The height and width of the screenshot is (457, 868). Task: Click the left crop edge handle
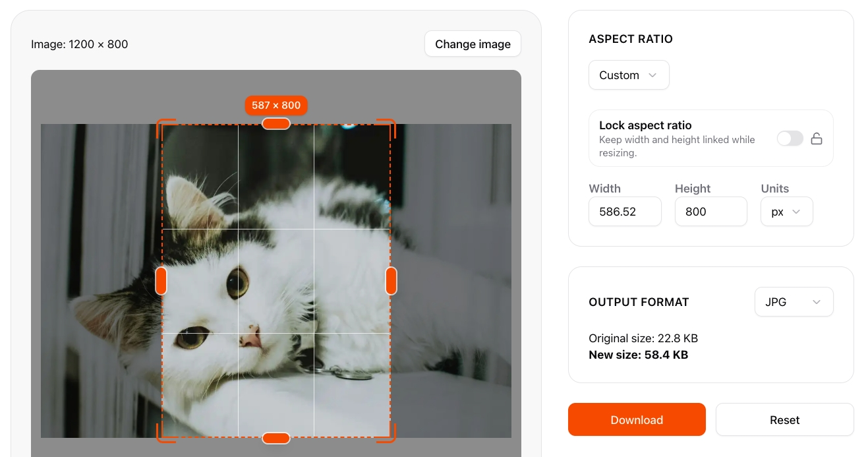point(161,281)
